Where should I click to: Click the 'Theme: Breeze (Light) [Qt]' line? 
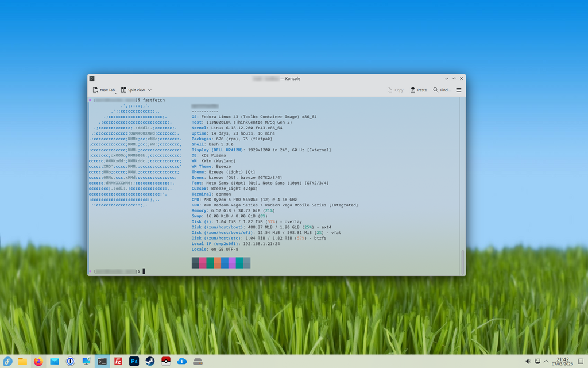223,172
